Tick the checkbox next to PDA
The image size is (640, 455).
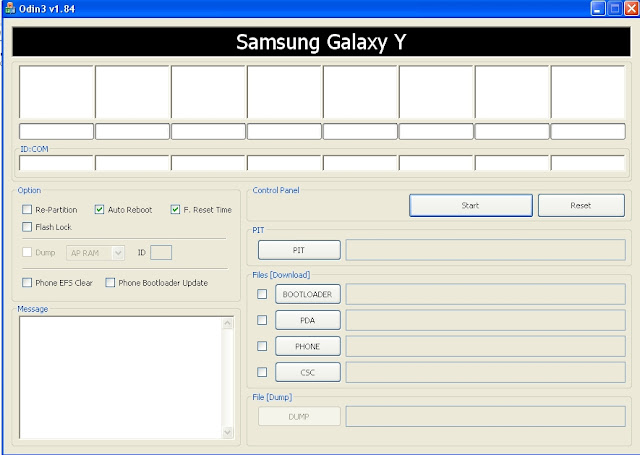click(x=262, y=320)
